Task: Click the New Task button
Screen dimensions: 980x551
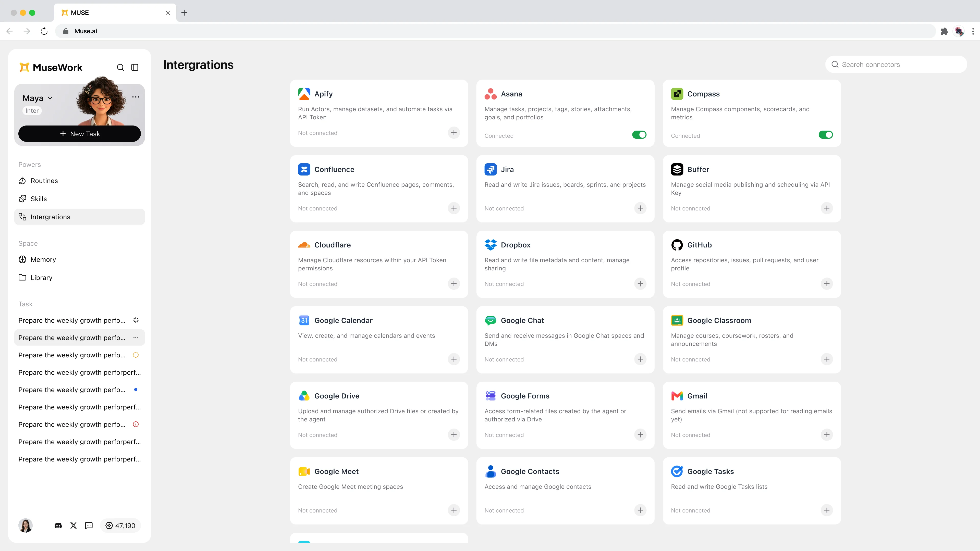Action: (x=80, y=134)
